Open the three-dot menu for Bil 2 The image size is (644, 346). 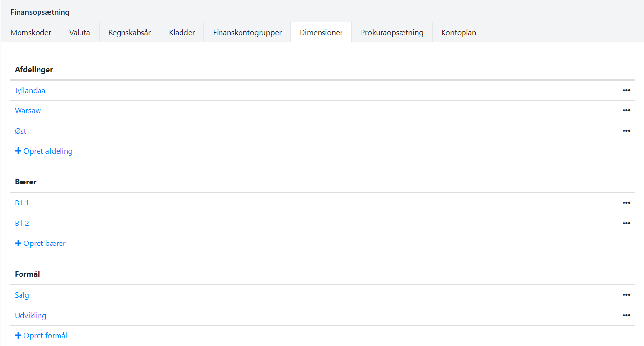626,223
